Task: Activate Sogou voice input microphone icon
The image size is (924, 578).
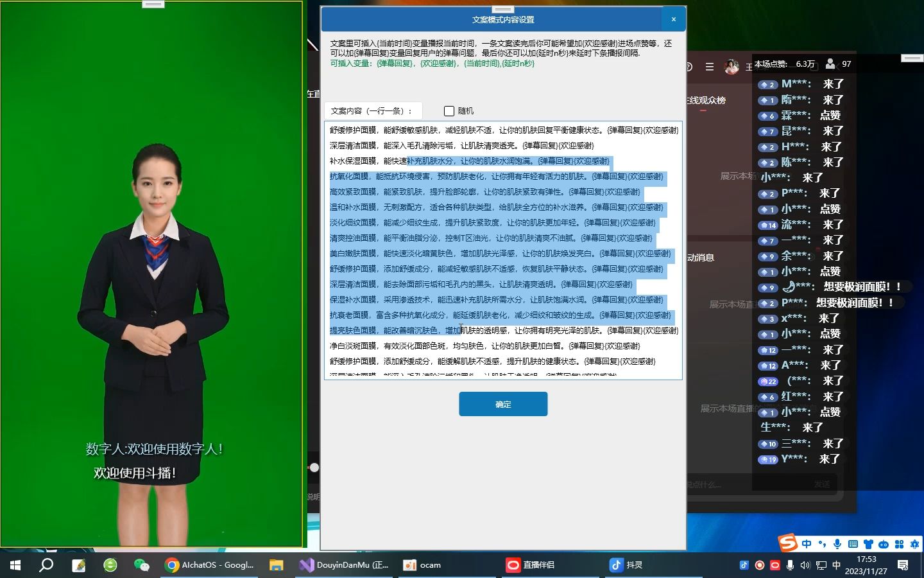Action: [x=837, y=545]
